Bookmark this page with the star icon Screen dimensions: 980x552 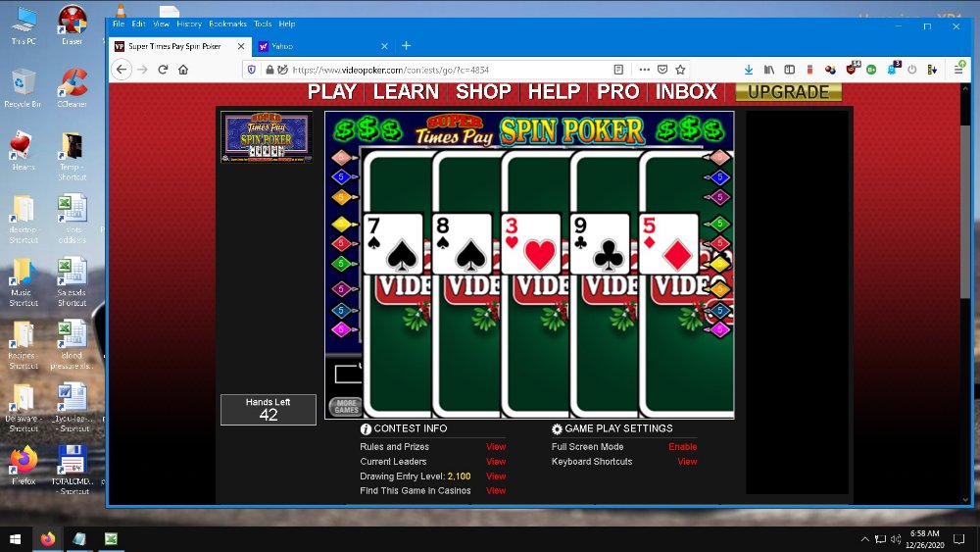pyautogui.click(x=680, y=70)
